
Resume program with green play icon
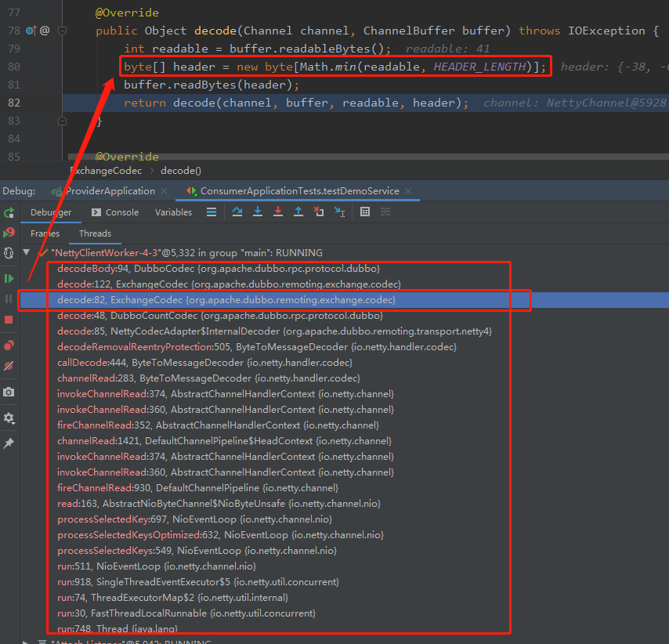[9, 279]
